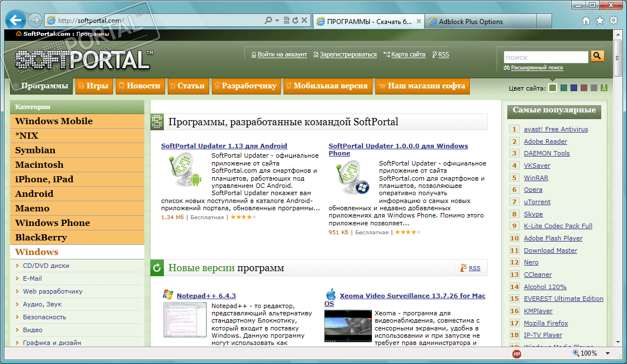
Task: Select the light green site color swatch
Action: coord(553,88)
